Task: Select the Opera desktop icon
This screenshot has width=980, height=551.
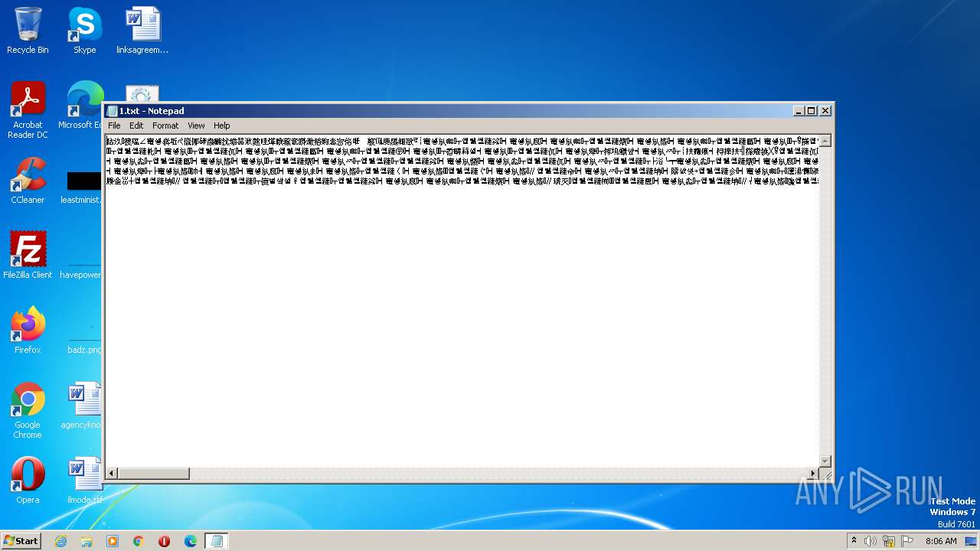Action: (28, 480)
